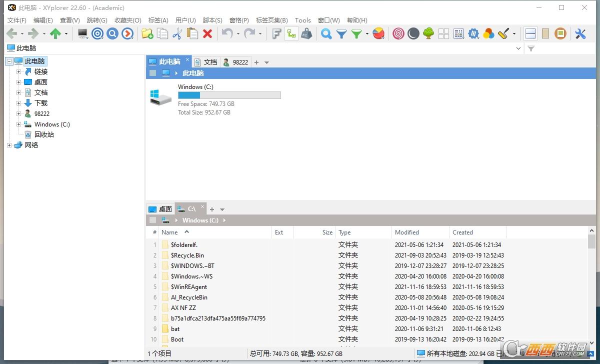Expand the 网络 tree node
The image size is (600, 364).
tap(9, 145)
